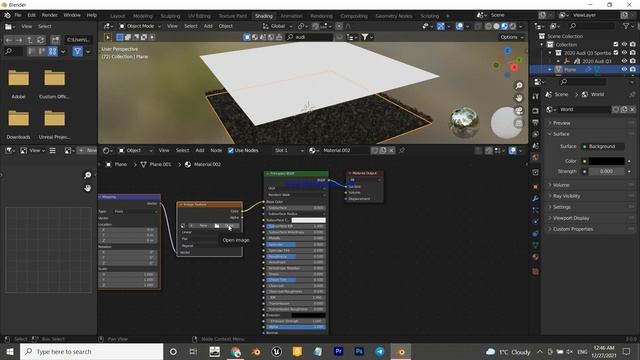Click the World Color black swatch
Viewport: 640px width, 360px height.
[x=607, y=161]
